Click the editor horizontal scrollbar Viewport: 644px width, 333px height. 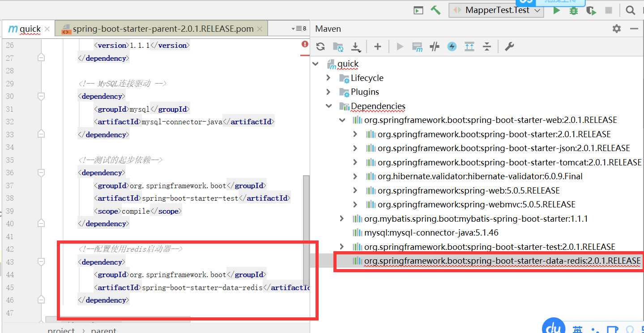(x=118, y=319)
